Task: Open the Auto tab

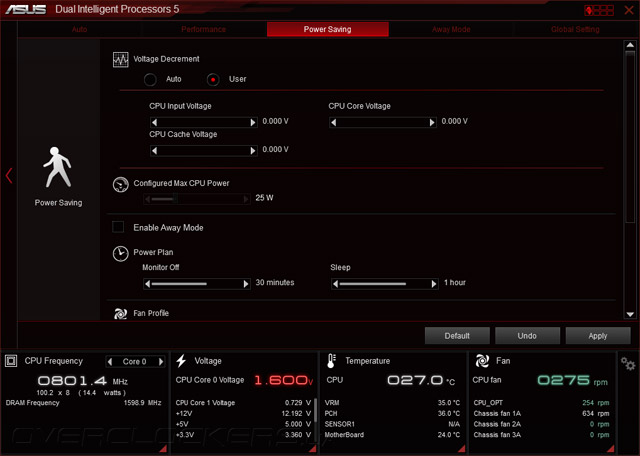Action: pyautogui.click(x=80, y=29)
